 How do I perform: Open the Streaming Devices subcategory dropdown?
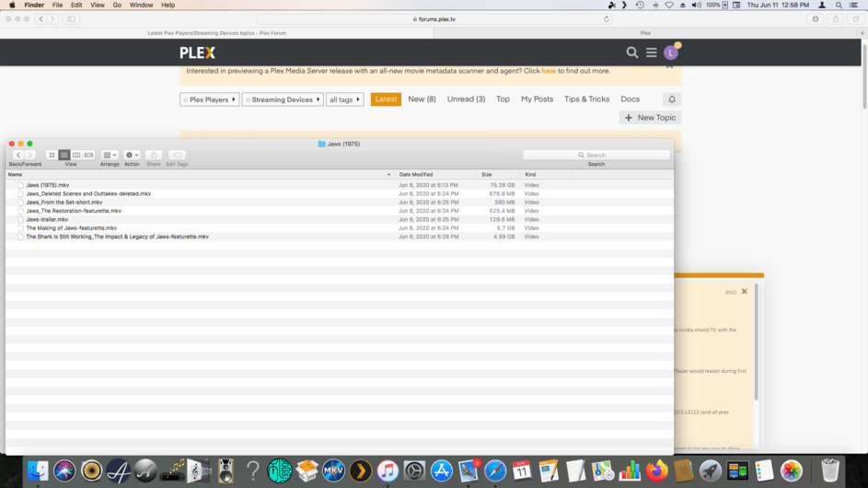tap(283, 99)
